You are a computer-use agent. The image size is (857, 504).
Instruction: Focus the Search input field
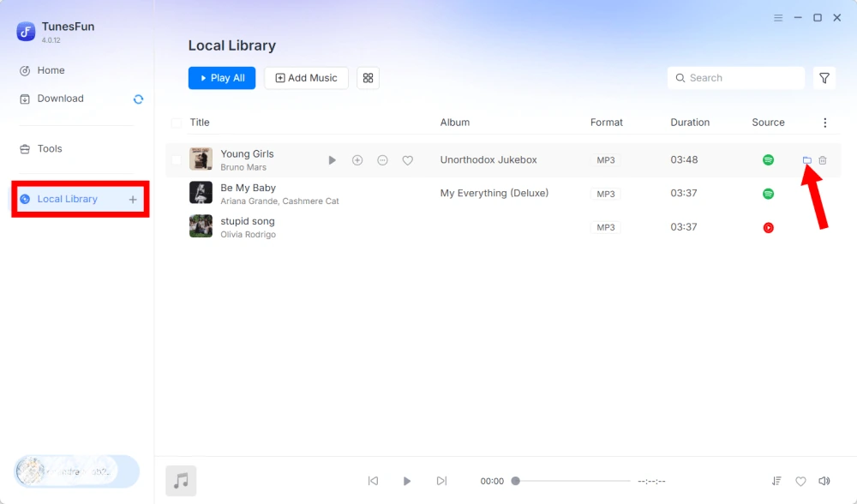(x=735, y=78)
